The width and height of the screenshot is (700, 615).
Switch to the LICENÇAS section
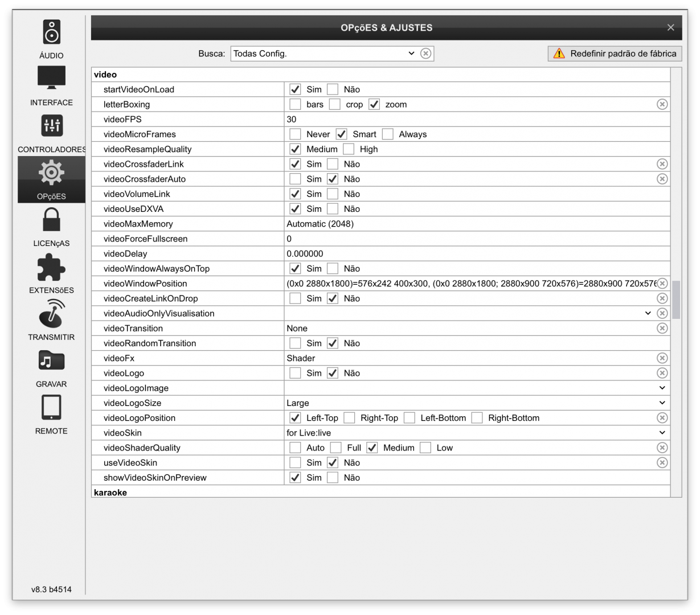51,243
